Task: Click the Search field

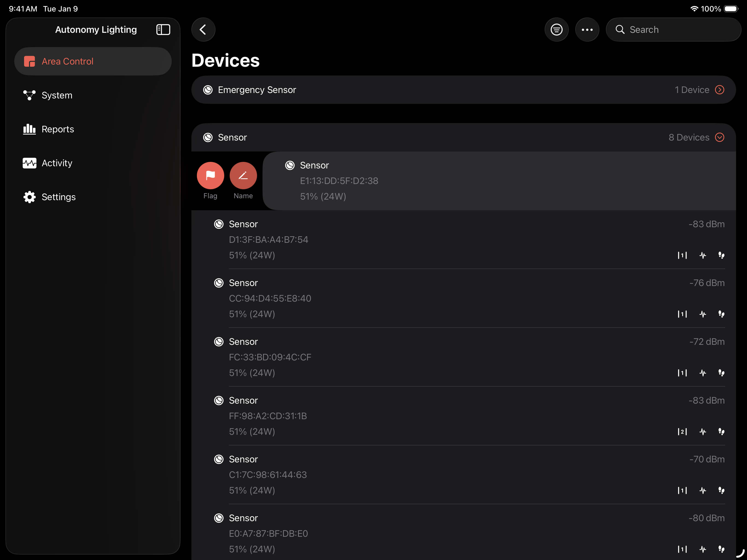Action: point(673,30)
